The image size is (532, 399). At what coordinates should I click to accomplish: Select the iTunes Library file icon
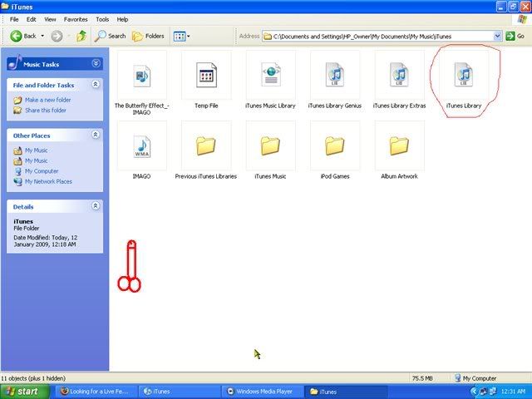(464, 74)
